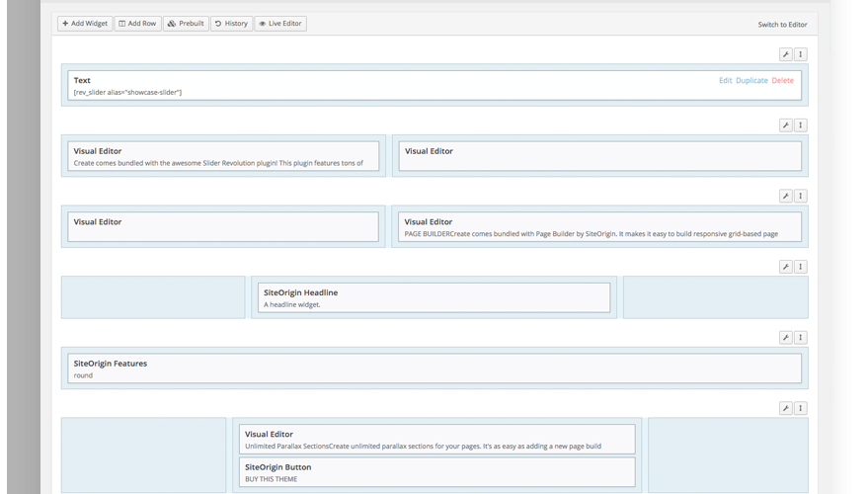
Task: Click the columns icon in Add Row
Action: pyautogui.click(x=121, y=24)
